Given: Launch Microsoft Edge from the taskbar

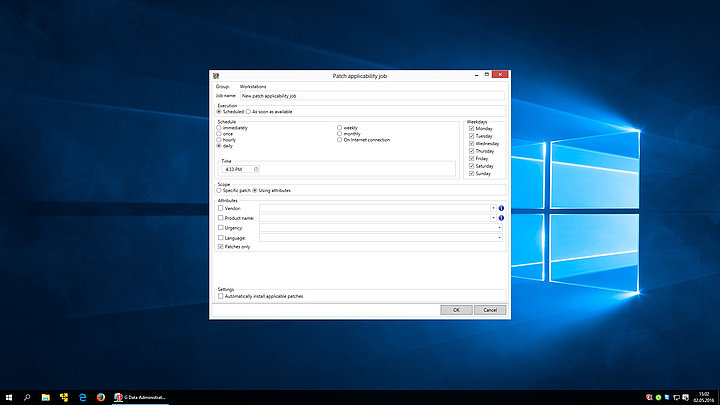Looking at the screenshot, I should pyautogui.click(x=82, y=397).
